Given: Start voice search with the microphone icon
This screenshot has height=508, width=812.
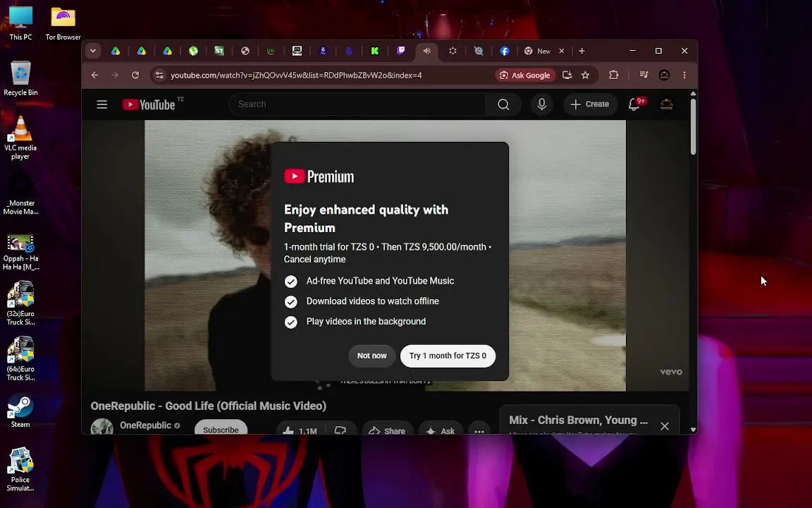Looking at the screenshot, I should pyautogui.click(x=541, y=104).
